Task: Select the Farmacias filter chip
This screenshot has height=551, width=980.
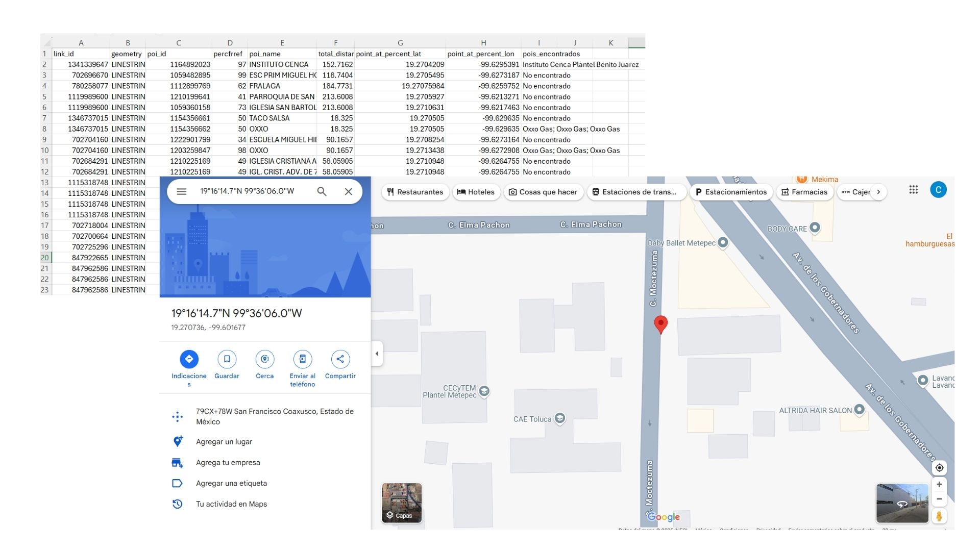Action: tap(804, 192)
